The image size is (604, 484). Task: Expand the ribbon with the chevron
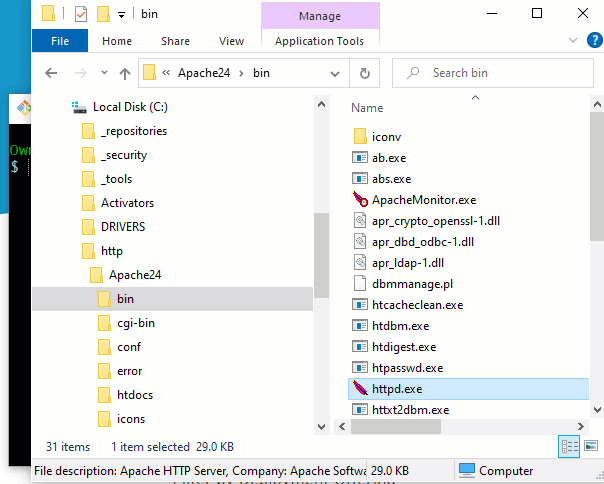tap(574, 41)
